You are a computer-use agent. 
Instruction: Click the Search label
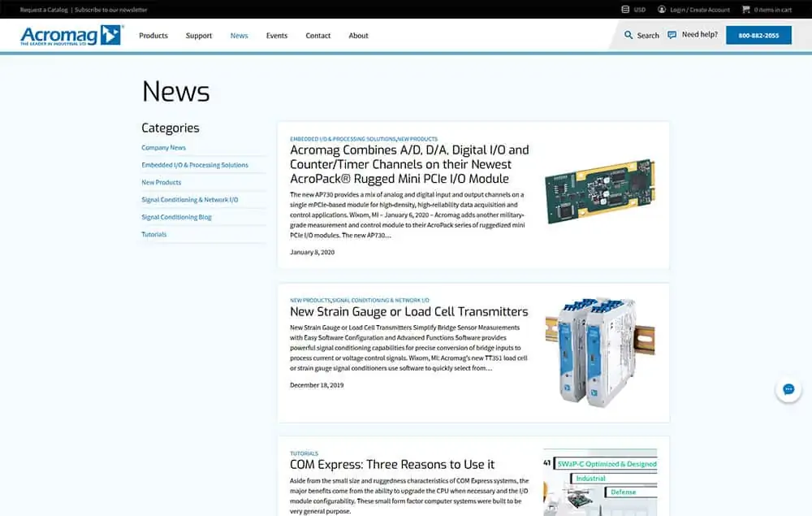click(648, 36)
